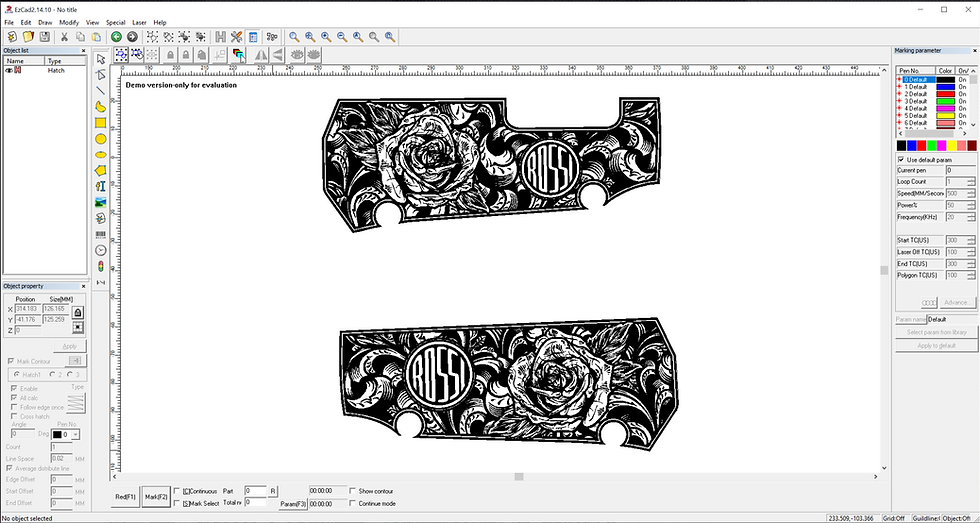This screenshot has height=523, width=980.
Task: Click the Part count input field
Action: (256, 491)
